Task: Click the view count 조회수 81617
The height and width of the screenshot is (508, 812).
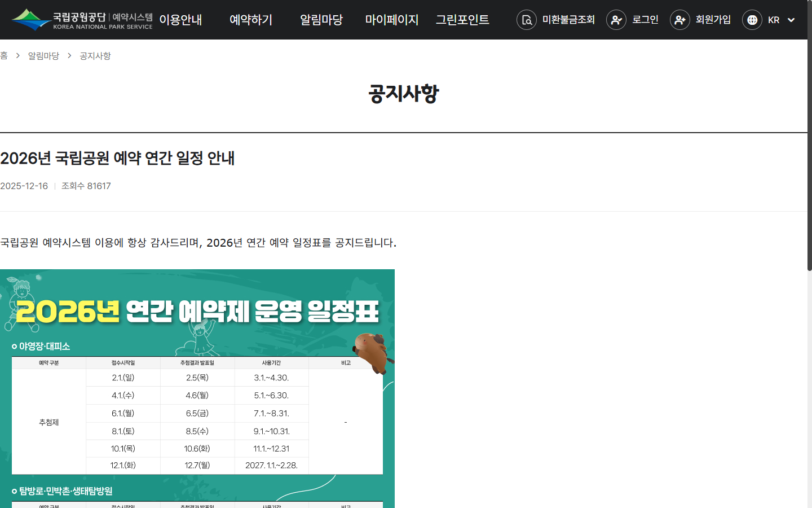Action: point(86,186)
